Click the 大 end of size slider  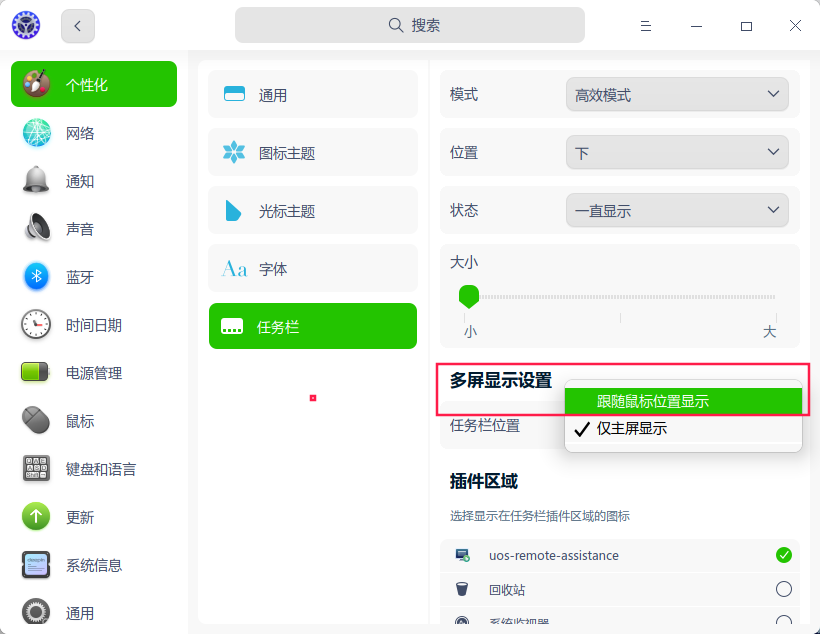(769, 332)
